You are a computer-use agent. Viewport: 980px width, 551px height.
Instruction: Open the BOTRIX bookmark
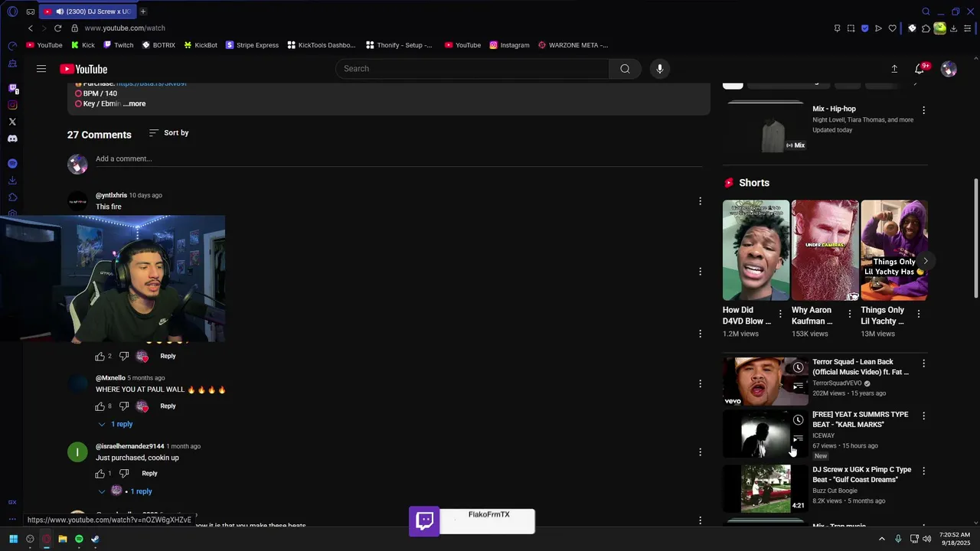coord(158,45)
